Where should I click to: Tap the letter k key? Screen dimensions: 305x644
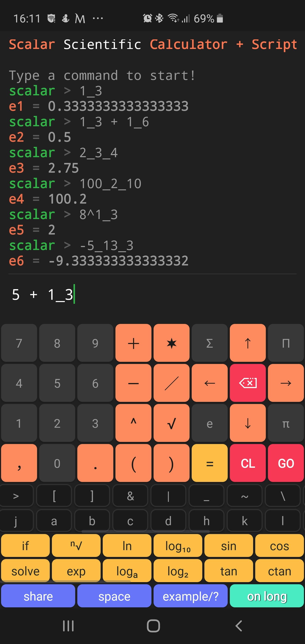[244, 521]
